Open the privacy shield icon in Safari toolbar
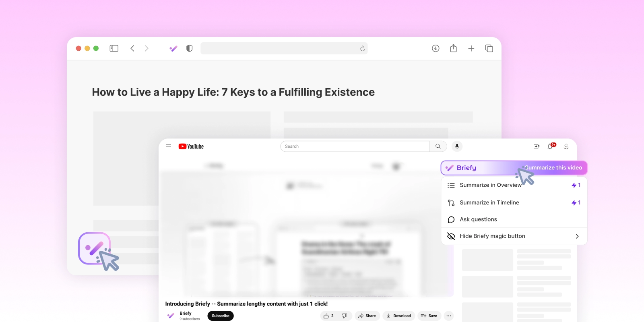The image size is (644, 322). [x=190, y=48]
